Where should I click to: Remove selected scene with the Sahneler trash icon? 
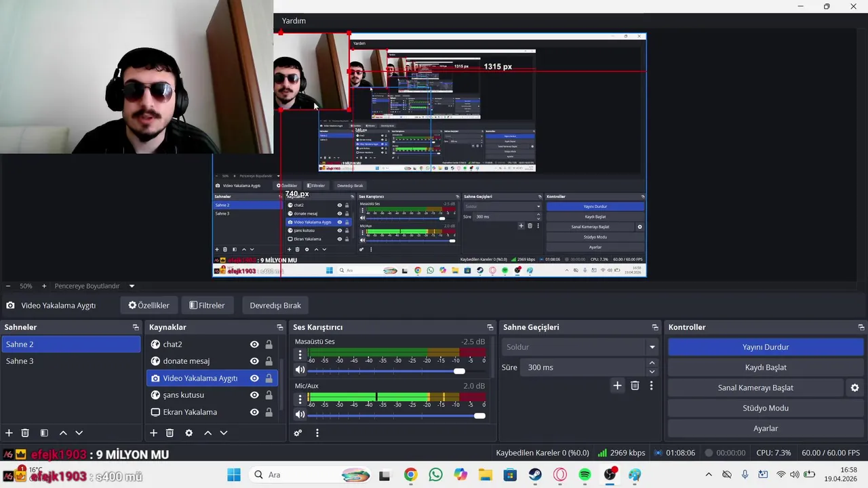click(x=25, y=433)
